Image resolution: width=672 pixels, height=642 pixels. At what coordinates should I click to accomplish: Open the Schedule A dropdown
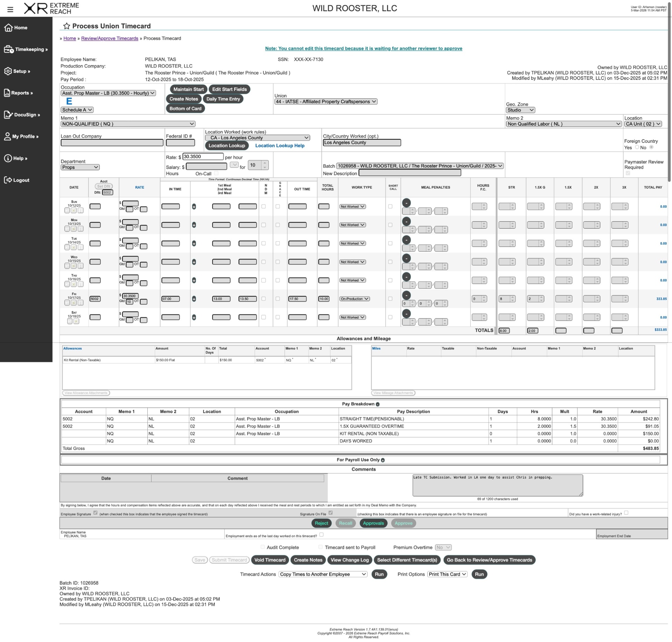(x=77, y=110)
